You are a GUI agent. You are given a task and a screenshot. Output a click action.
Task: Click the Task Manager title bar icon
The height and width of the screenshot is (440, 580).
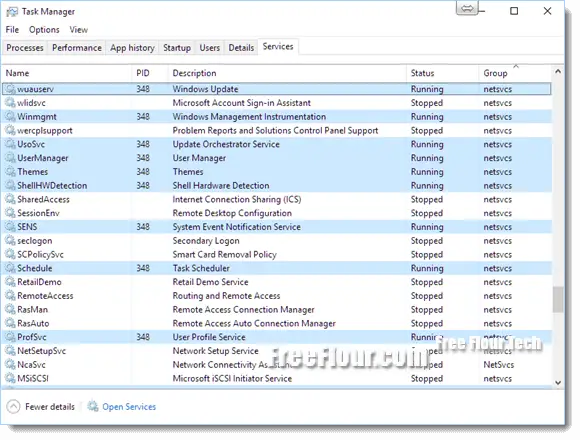point(12,12)
